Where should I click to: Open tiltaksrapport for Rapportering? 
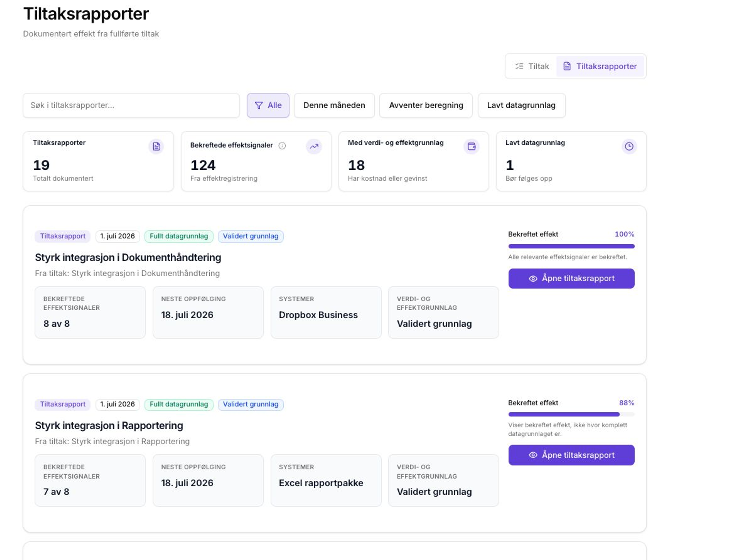point(571,455)
